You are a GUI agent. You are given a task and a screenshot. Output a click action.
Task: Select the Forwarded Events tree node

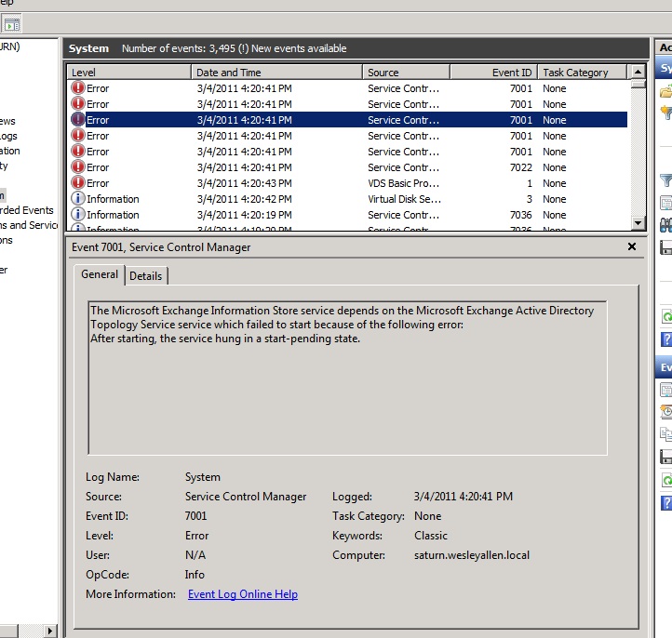[x=27, y=210]
